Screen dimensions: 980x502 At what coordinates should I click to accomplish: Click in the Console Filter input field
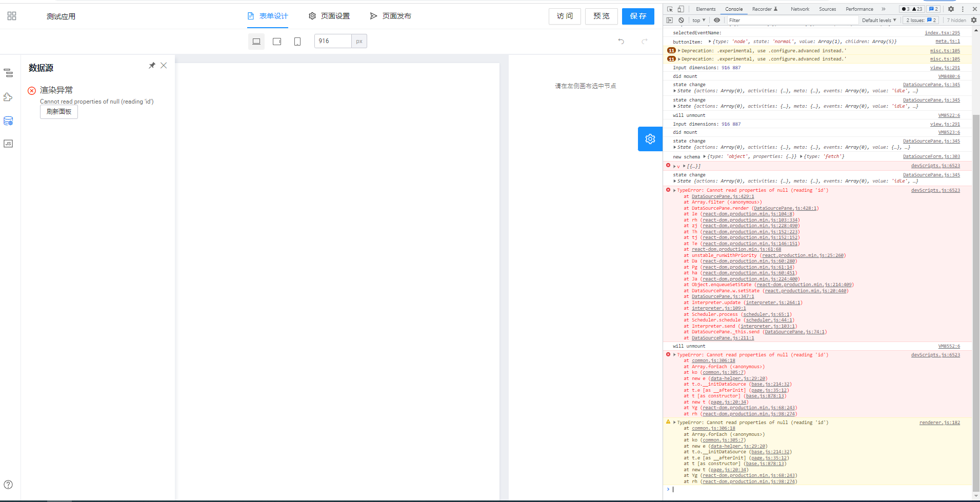point(769,20)
